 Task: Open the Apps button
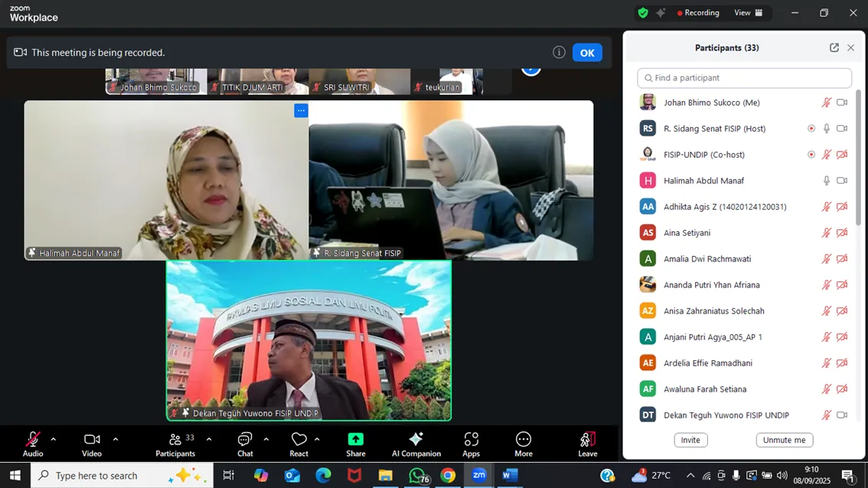tap(471, 439)
